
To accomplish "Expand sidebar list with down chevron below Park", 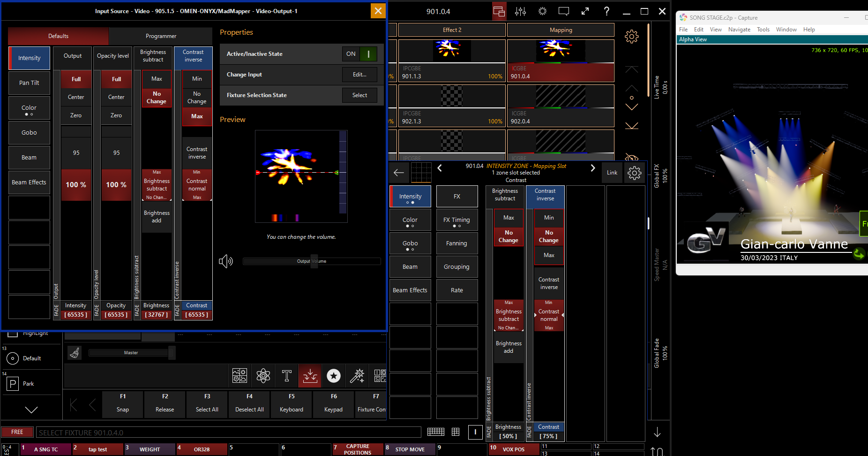I will pyautogui.click(x=31, y=410).
